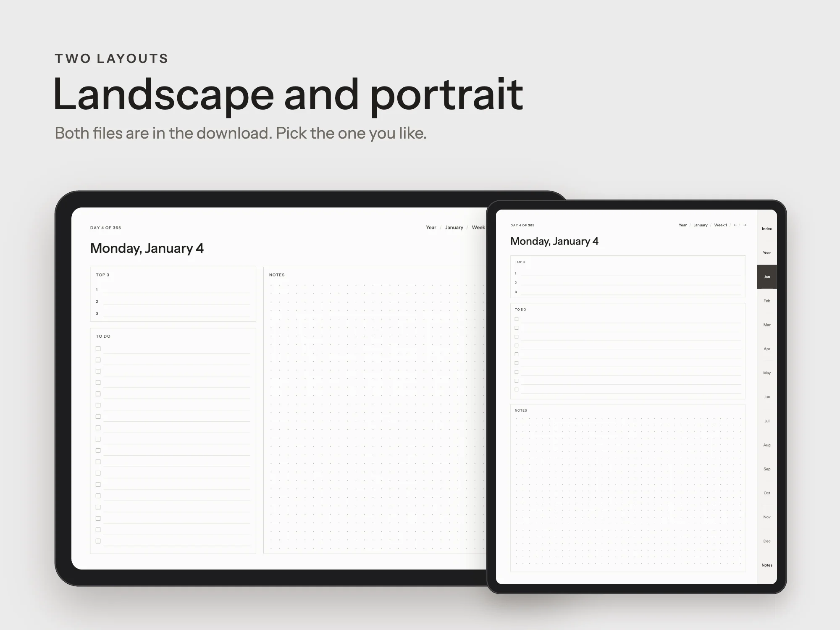840x630 pixels.
Task: Tick last To Do checkbox on portrait tablet
Action: click(517, 390)
